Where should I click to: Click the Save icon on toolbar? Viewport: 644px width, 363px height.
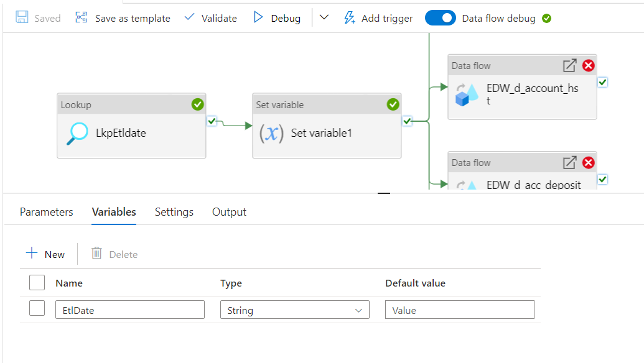click(x=22, y=17)
